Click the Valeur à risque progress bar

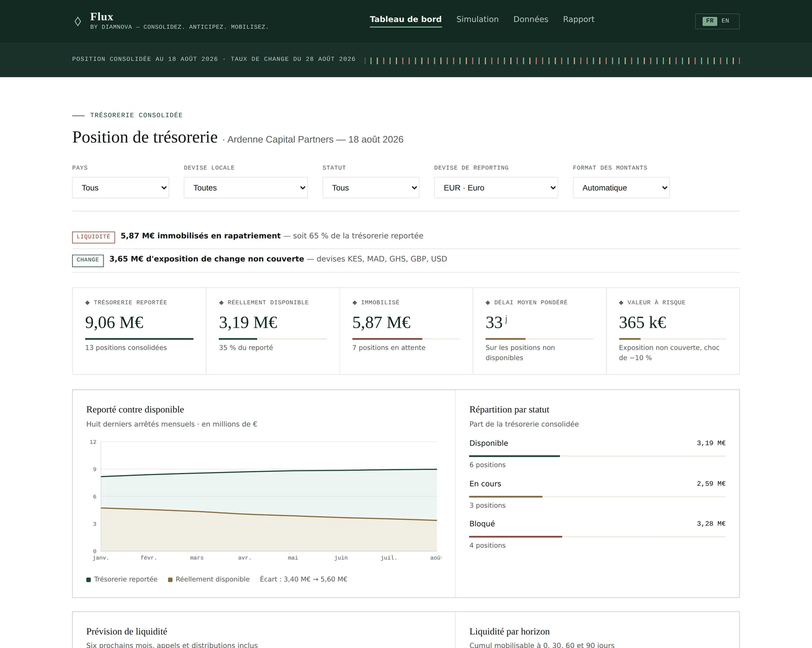pos(672,338)
